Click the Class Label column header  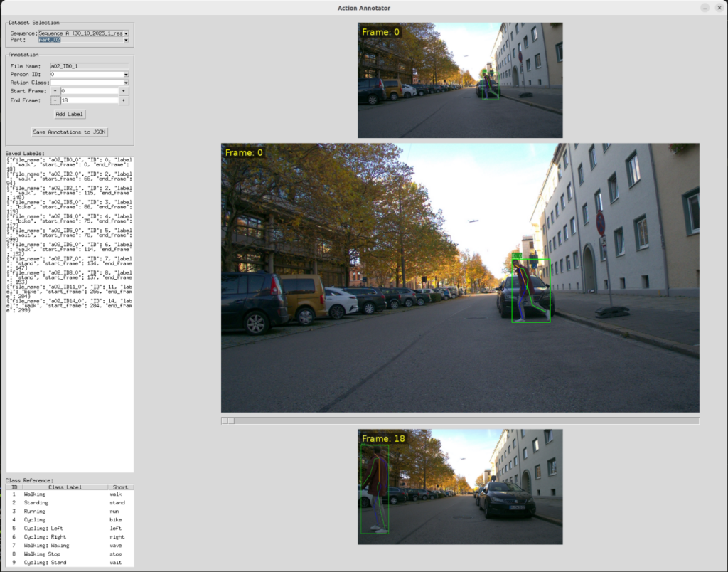pyautogui.click(x=65, y=487)
